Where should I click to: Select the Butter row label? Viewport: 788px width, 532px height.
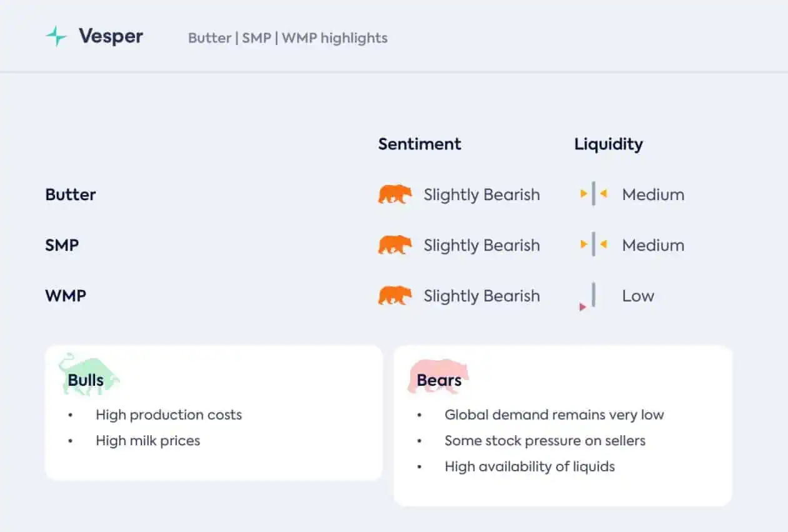tap(71, 194)
